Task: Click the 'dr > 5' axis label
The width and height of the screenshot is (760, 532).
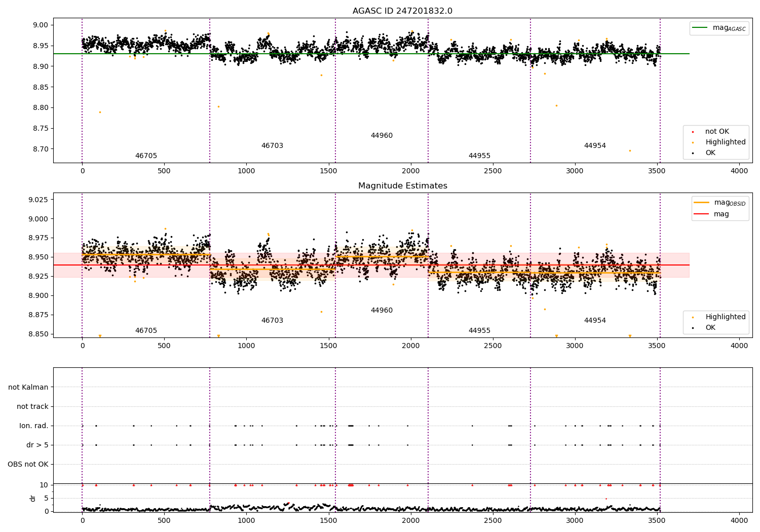Action: click(37, 445)
